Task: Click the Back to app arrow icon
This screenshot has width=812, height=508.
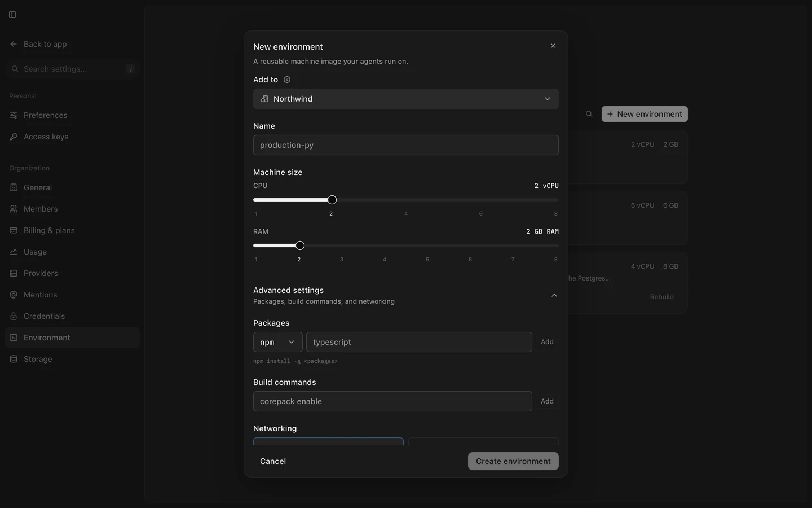Action: [x=14, y=44]
